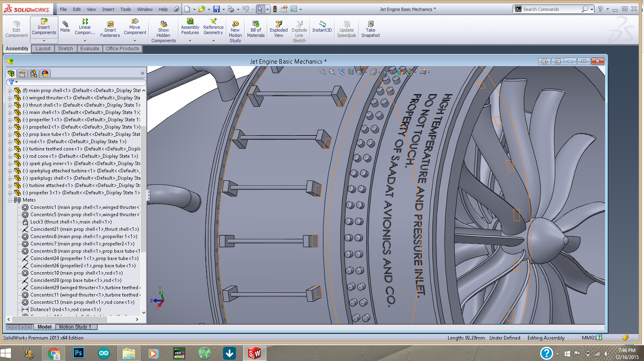The width and height of the screenshot is (644, 361).
Task: Click feature tree vertical scrollbar down arrow
Action: pyautogui.click(x=144, y=313)
